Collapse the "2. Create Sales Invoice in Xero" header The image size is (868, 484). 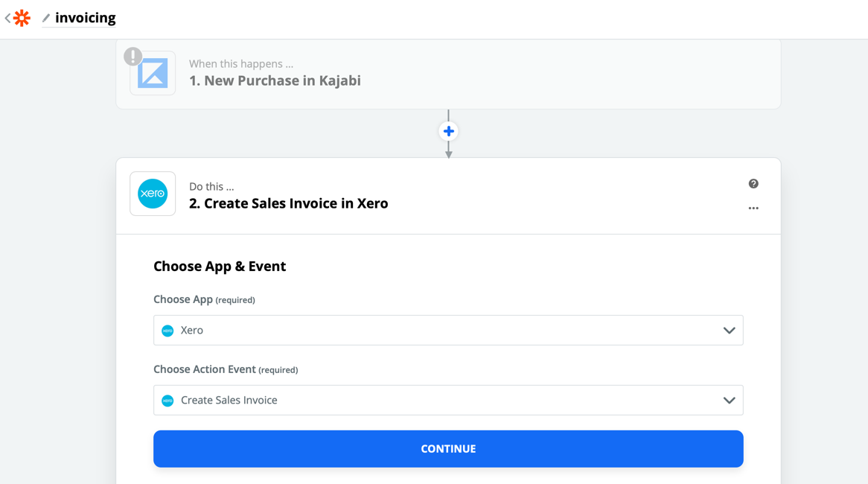pyautogui.click(x=288, y=203)
